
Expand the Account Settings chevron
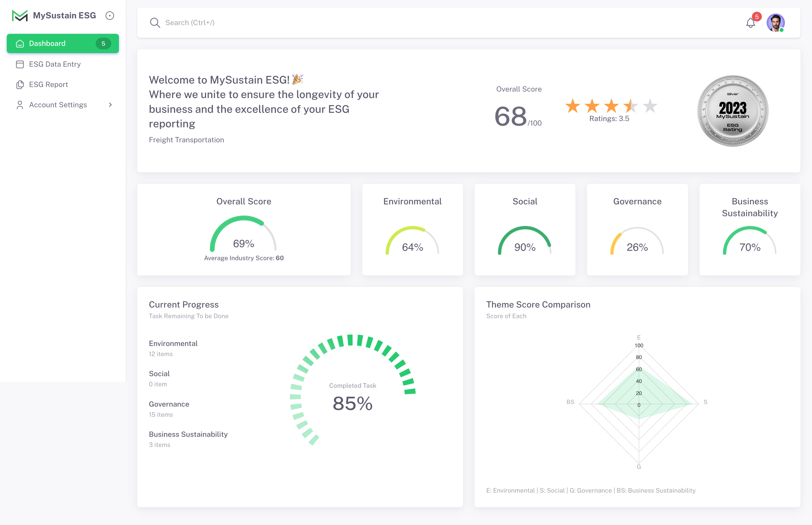110,105
